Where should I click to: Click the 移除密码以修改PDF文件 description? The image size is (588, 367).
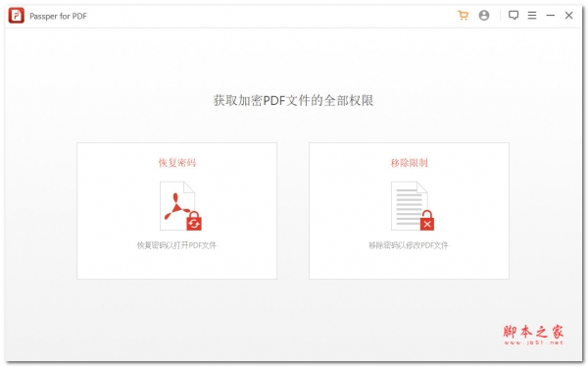pyautogui.click(x=409, y=245)
